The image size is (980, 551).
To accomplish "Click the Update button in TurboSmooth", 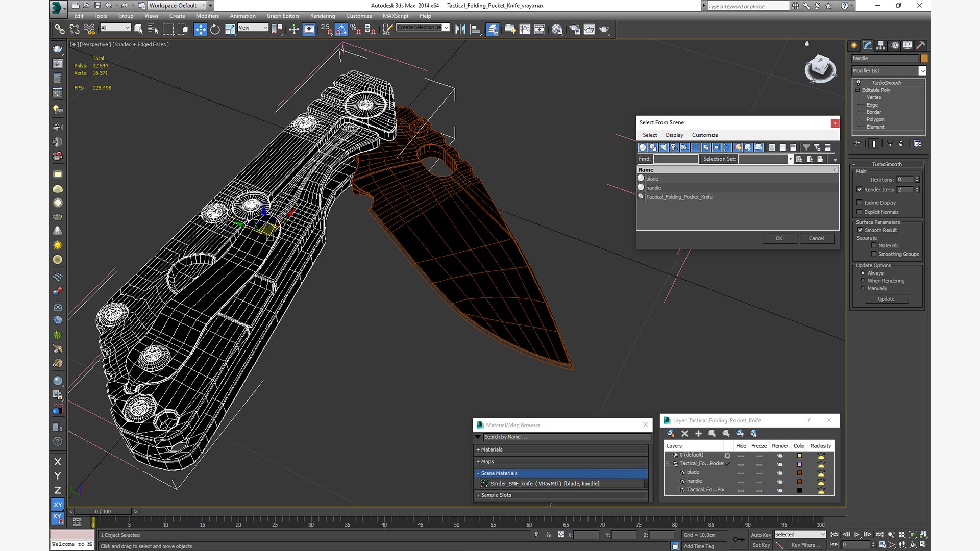I will coord(886,299).
